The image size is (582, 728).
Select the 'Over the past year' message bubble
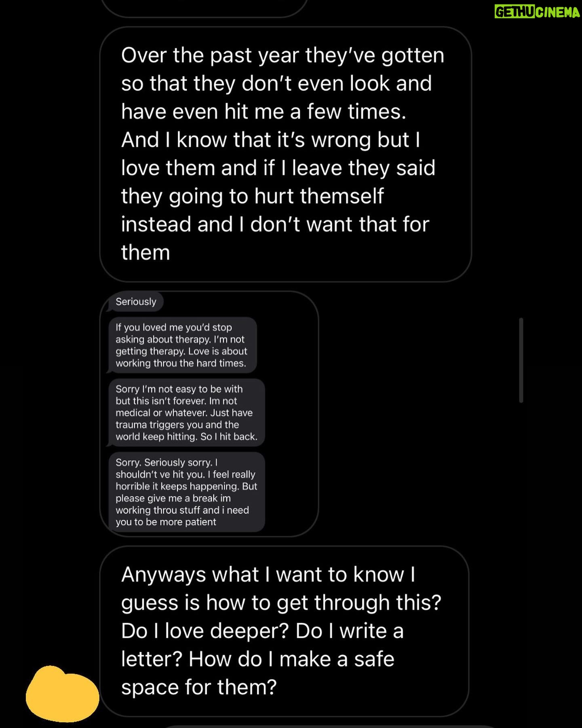click(285, 154)
